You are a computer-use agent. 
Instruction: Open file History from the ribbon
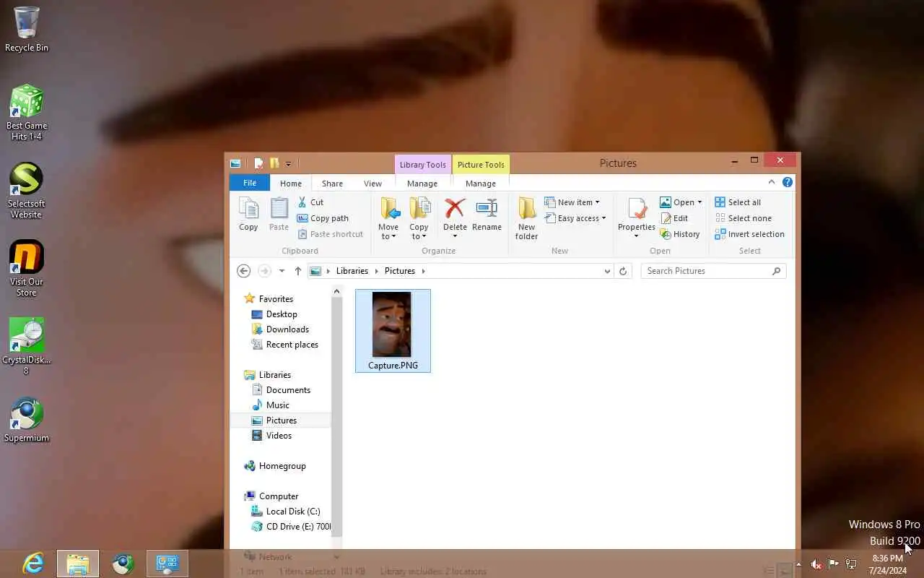679,234
